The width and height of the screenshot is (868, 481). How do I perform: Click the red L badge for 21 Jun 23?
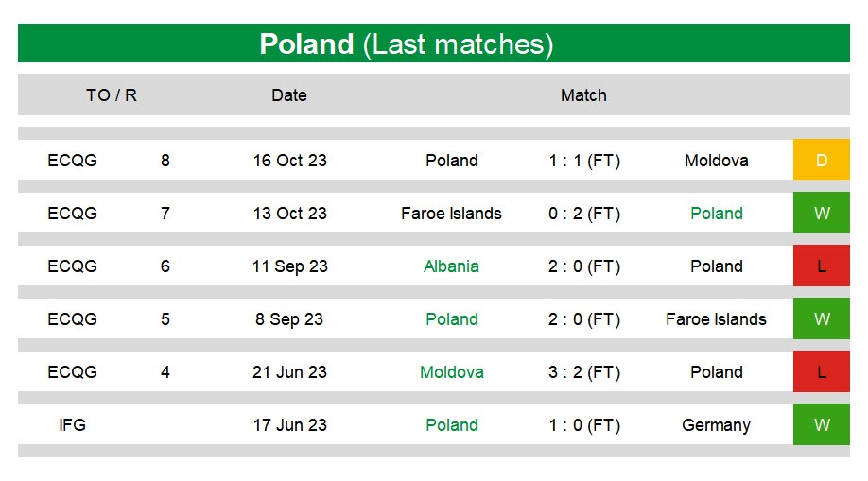tap(821, 371)
